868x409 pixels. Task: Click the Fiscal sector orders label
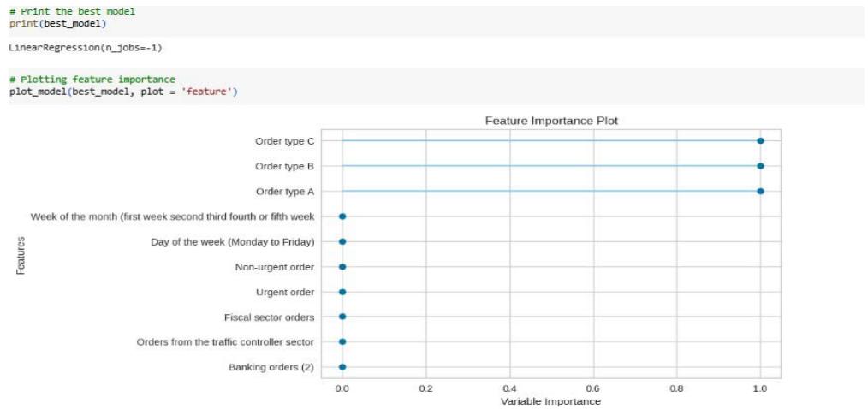[x=269, y=317]
